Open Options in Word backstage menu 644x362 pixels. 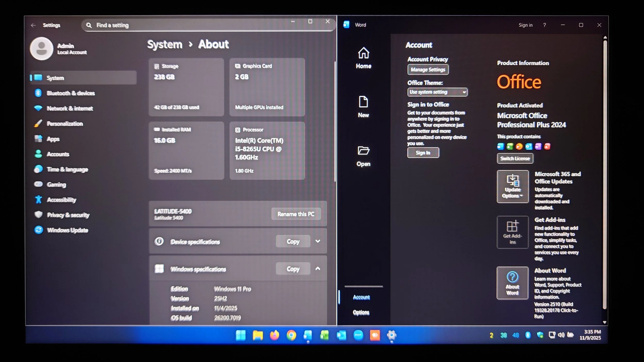coord(361,312)
